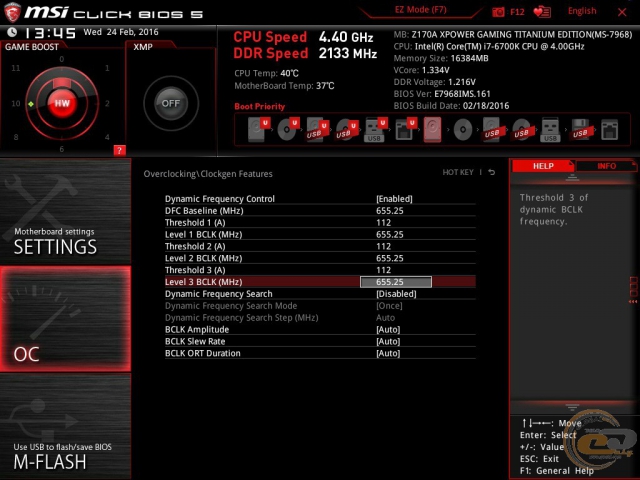
Task: Click the MotherBoard Temp 37°C reading
Action: tap(284, 86)
